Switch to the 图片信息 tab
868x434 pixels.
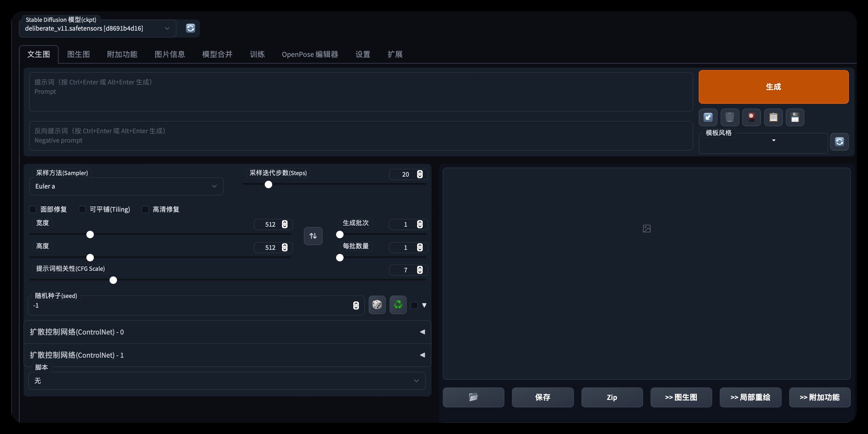pyautogui.click(x=170, y=54)
